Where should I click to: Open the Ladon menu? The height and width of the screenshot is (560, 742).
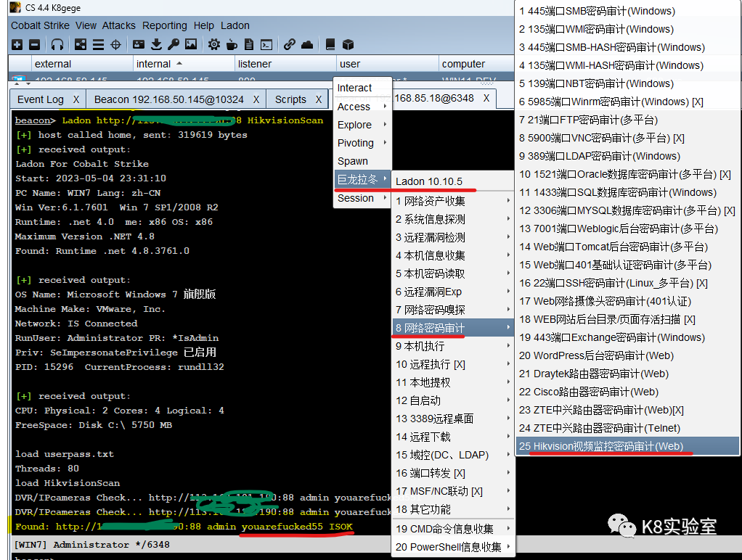tap(235, 25)
